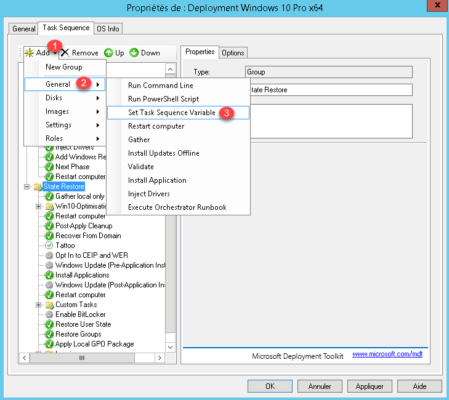Click Apply Local GPO Package icon
449x400 pixels.
coord(49,344)
